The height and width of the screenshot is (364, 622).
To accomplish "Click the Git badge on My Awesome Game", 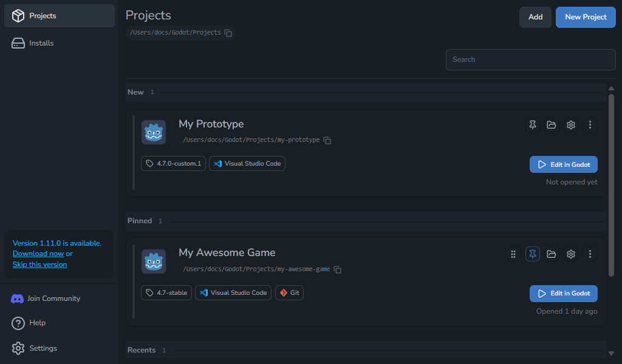I will 289,292.
